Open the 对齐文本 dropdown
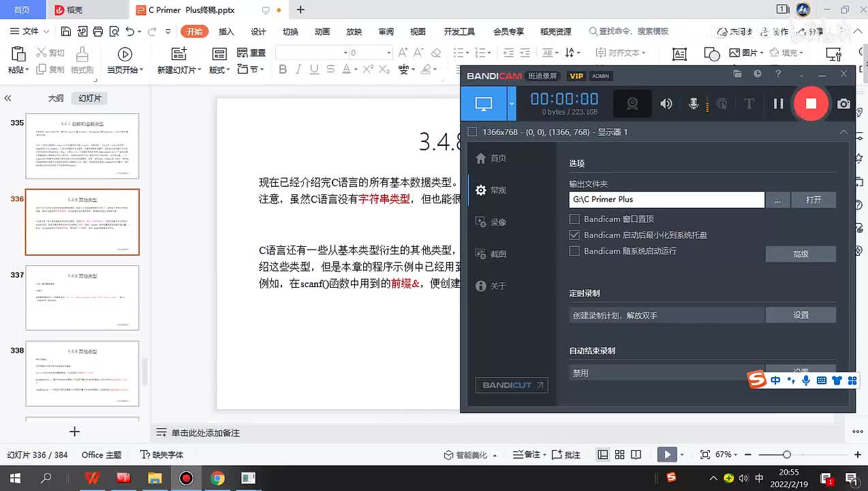This screenshot has width=868, height=491. tap(620, 53)
